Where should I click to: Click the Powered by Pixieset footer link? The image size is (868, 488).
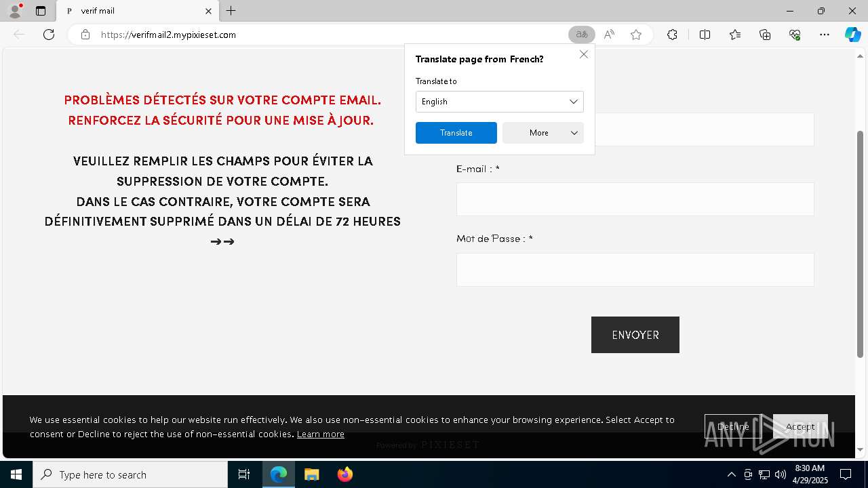point(428,445)
